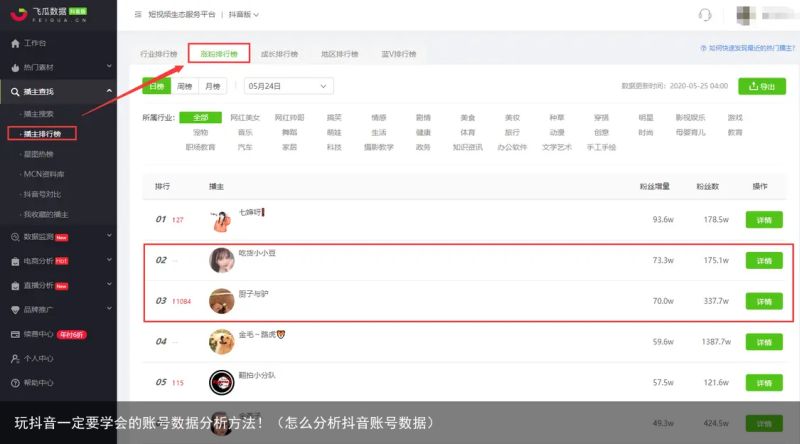Filter by 汽车 industry

click(245, 147)
